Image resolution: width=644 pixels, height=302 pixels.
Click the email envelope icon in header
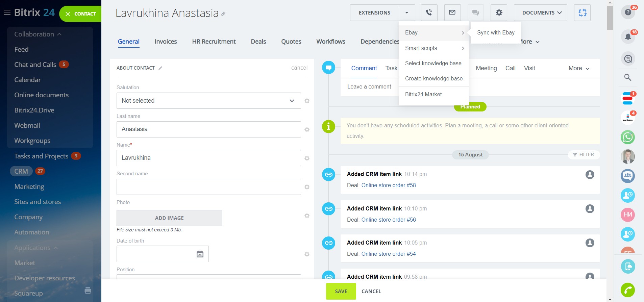[x=452, y=13]
